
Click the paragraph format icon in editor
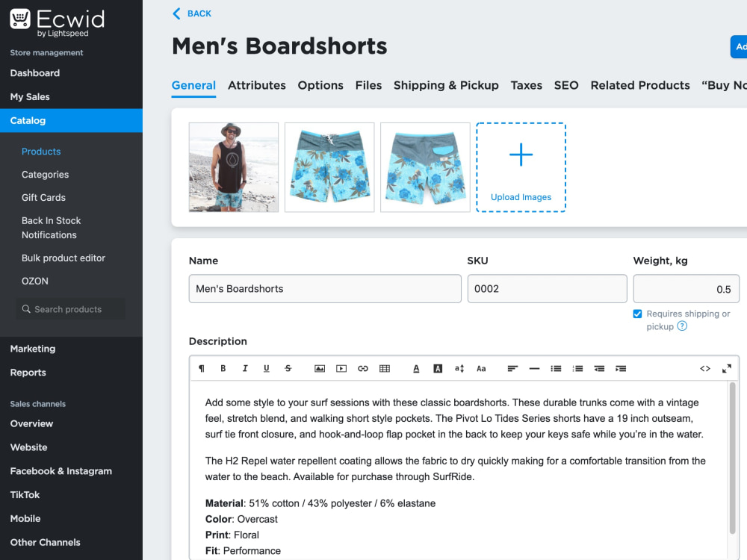[202, 369]
